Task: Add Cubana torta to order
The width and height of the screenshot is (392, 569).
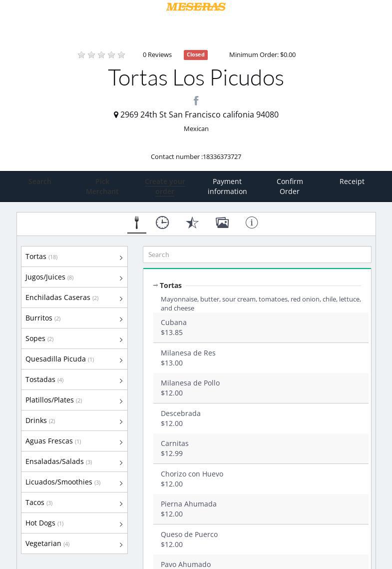Action: click(x=260, y=327)
